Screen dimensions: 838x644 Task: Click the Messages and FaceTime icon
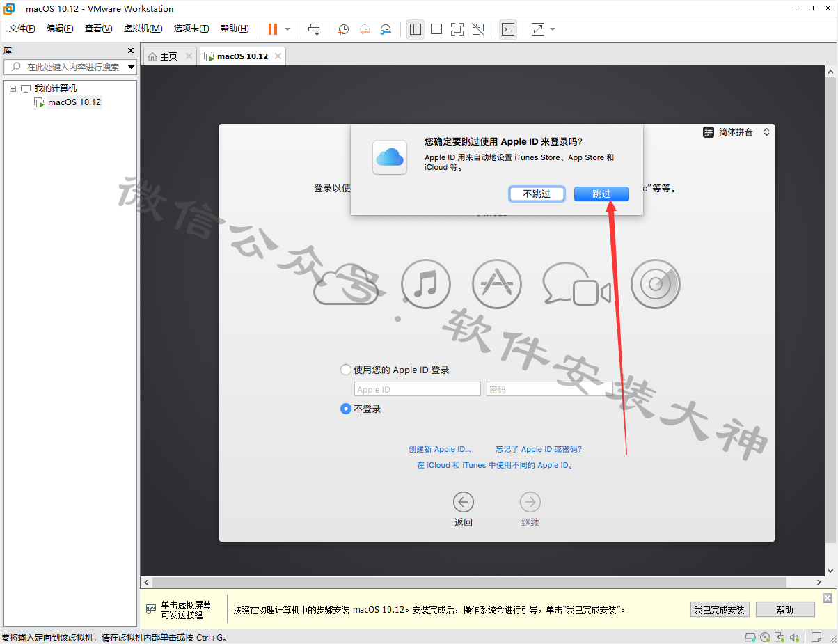click(577, 285)
